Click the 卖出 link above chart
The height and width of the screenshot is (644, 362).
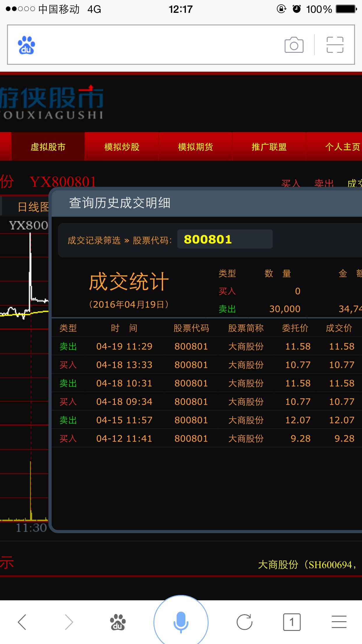pyautogui.click(x=324, y=183)
